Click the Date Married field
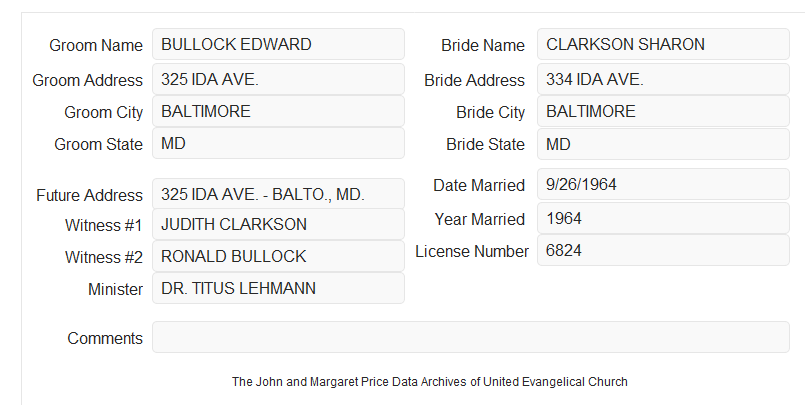805x405 pixels. tap(663, 184)
